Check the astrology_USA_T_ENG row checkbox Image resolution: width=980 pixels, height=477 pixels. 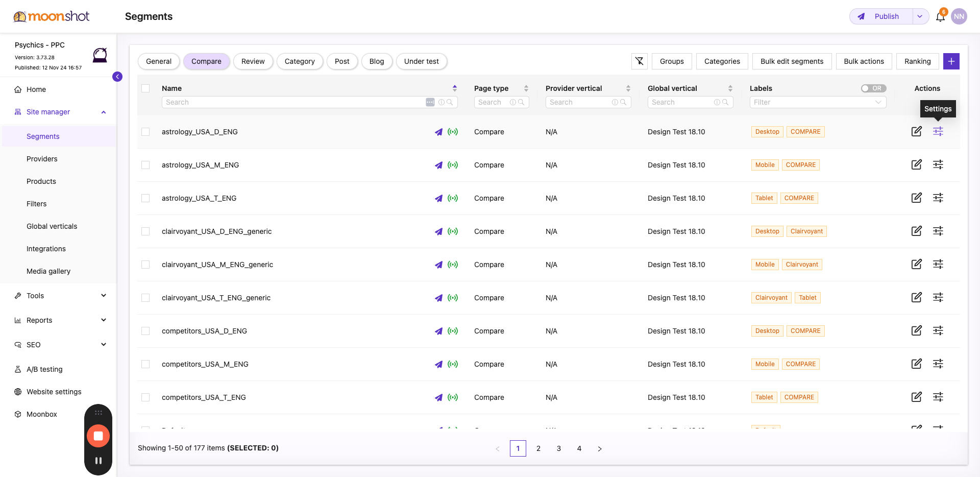click(x=145, y=198)
